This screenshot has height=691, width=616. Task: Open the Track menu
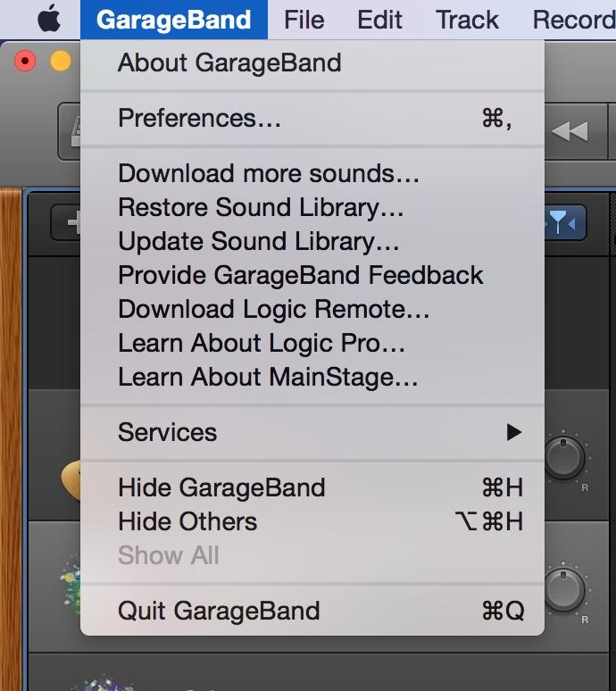[x=467, y=20]
